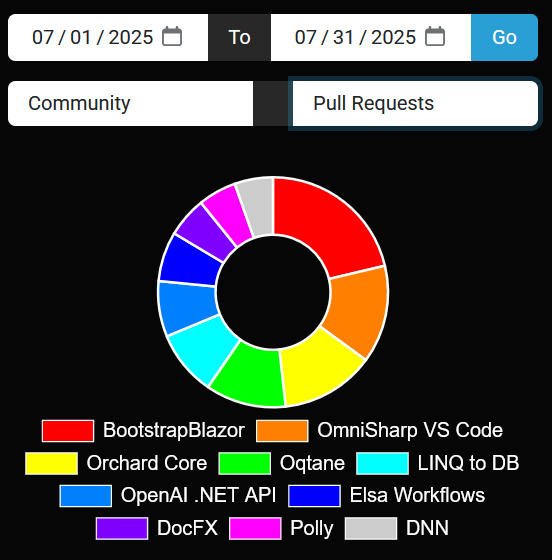Click the DocFX legend label

187,528
